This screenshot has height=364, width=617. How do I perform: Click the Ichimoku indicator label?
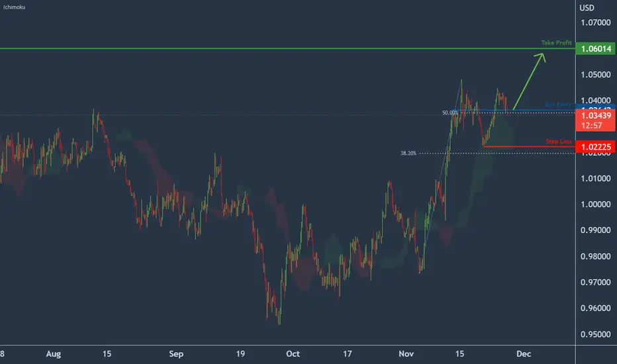14,7
